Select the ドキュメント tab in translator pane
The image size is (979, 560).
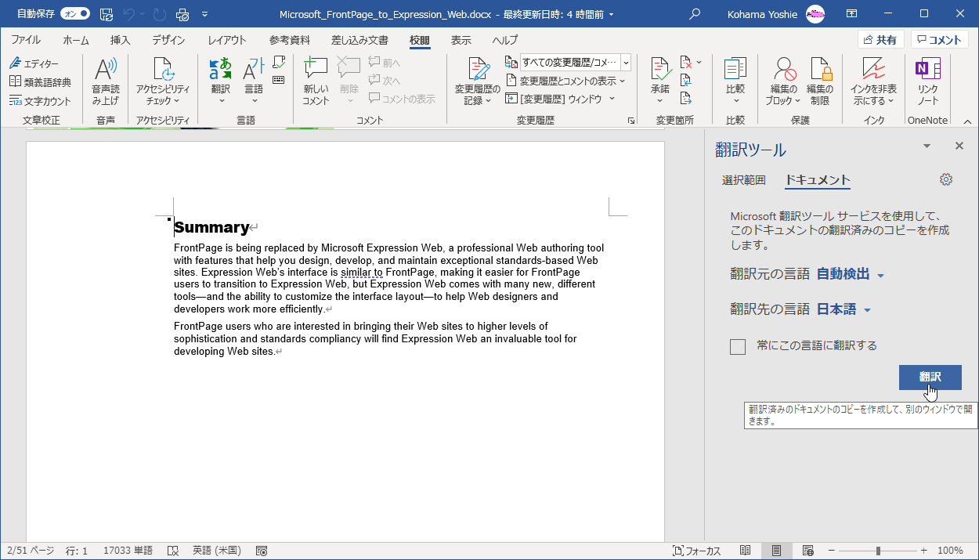tap(818, 180)
